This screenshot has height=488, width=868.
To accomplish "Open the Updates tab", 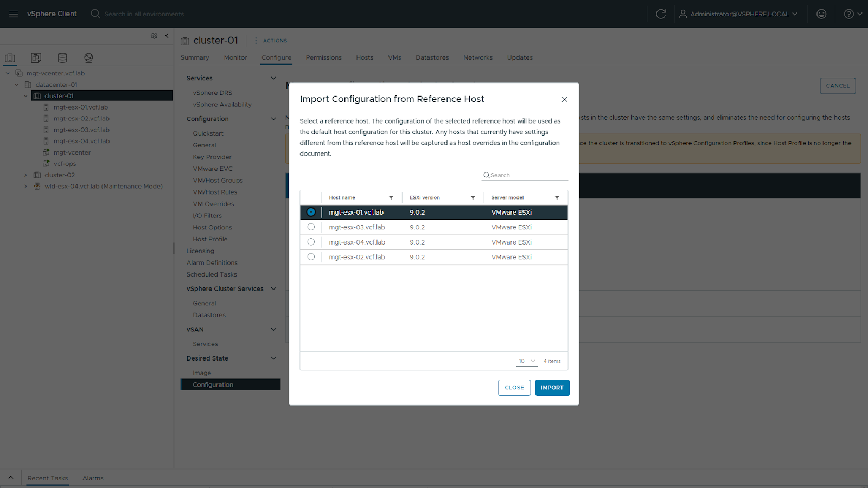I will pos(520,57).
